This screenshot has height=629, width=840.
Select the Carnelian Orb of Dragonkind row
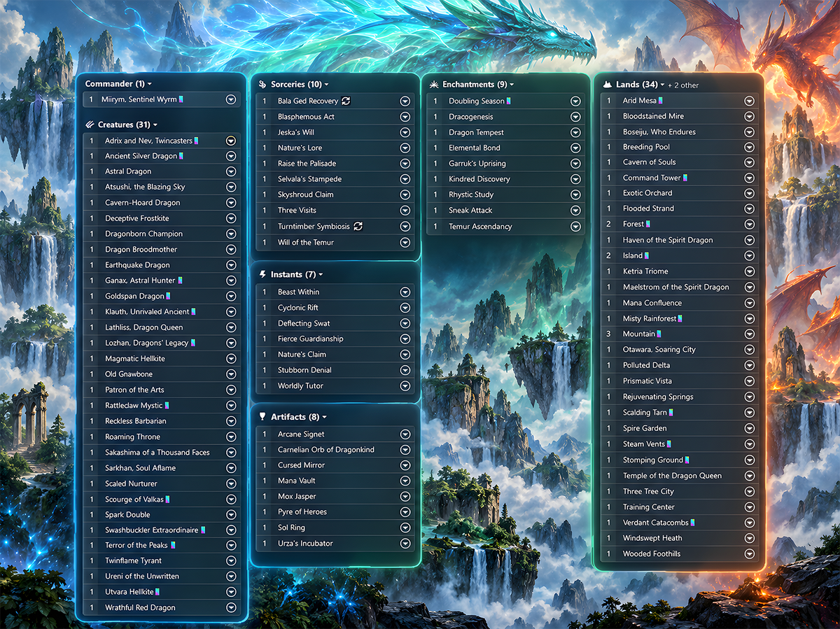click(335, 450)
